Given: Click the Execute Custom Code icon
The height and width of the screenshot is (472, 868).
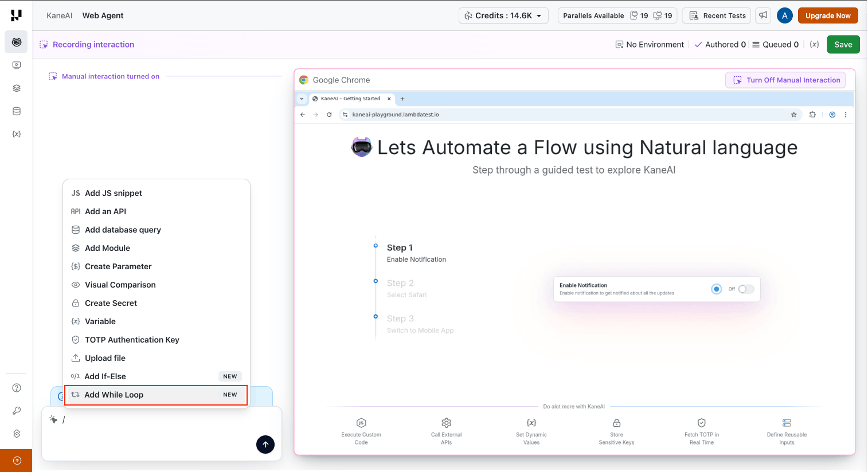Looking at the screenshot, I should pyautogui.click(x=361, y=423).
